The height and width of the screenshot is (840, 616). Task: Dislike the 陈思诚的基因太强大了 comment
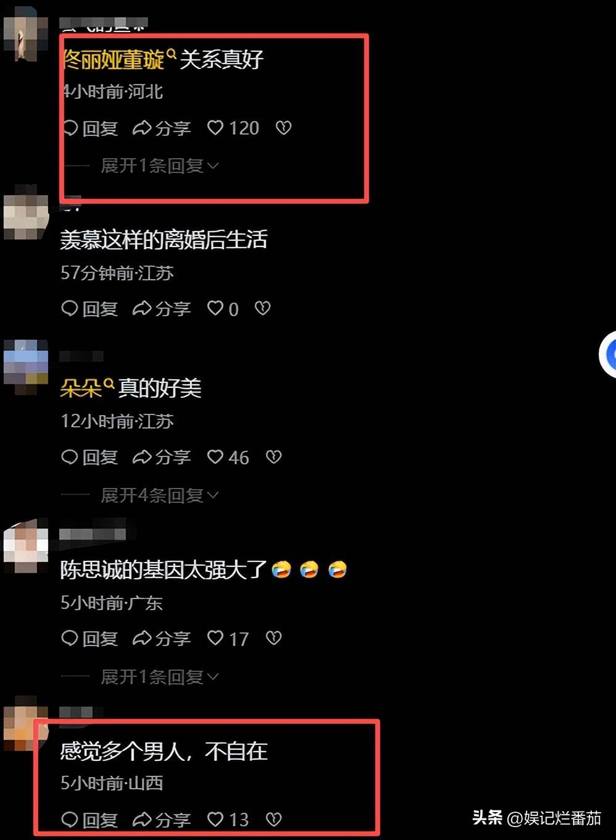[273, 638]
